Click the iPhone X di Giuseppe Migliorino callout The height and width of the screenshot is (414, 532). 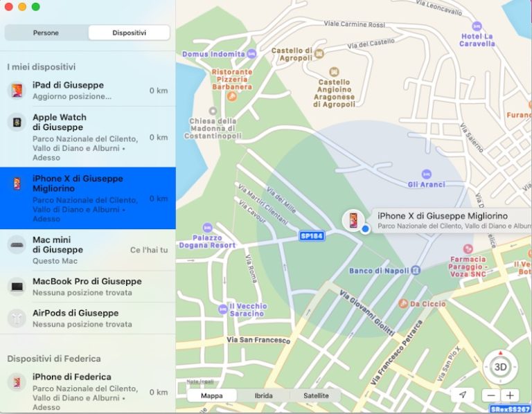(x=452, y=220)
